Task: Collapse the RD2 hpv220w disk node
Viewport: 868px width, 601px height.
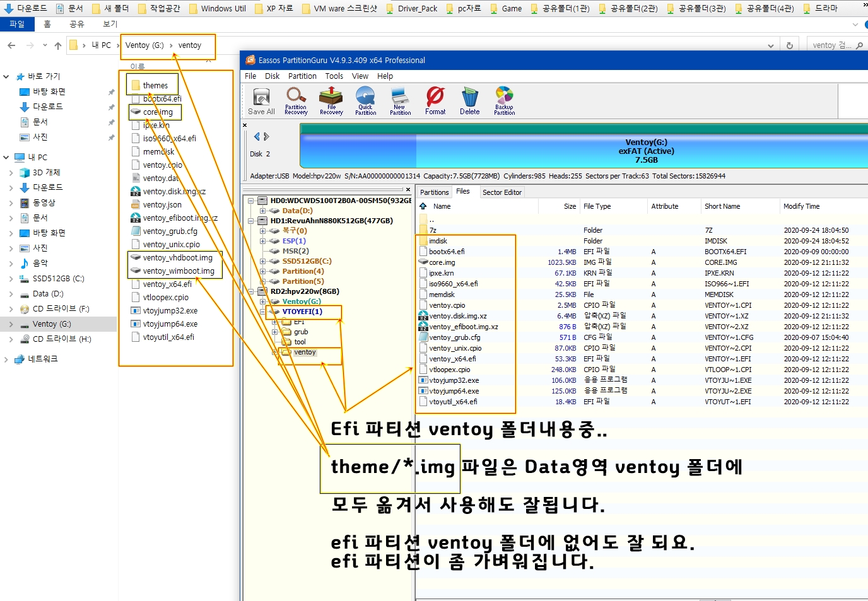Action: tap(251, 291)
